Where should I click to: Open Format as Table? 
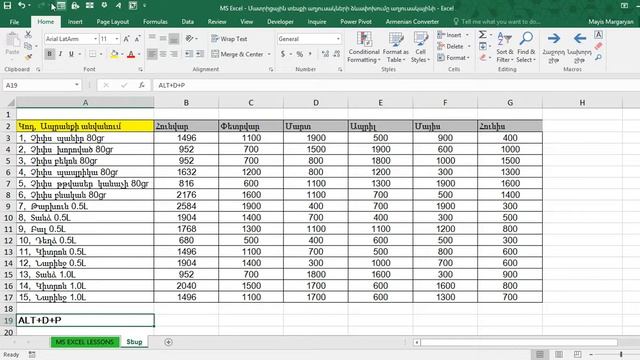396,47
